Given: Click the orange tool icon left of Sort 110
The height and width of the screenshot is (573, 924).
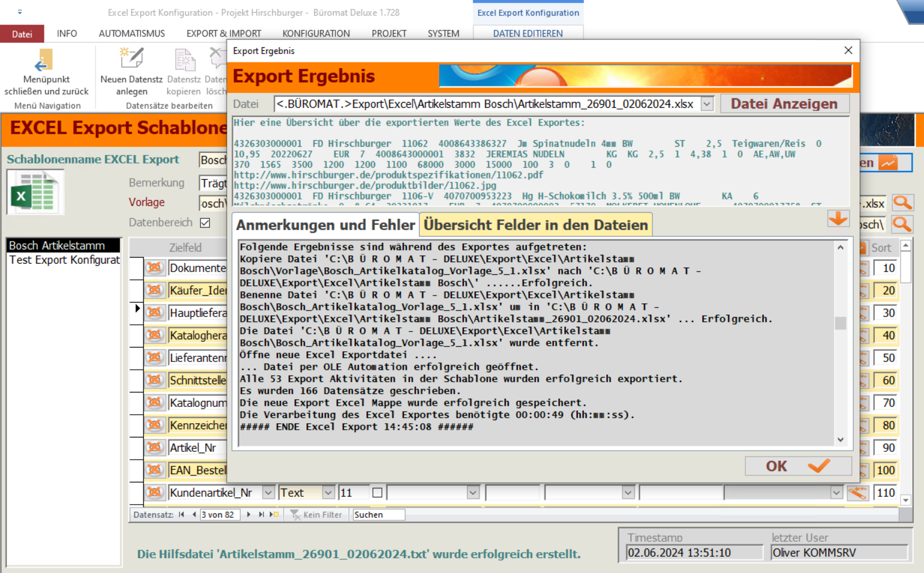Looking at the screenshot, I should [857, 493].
